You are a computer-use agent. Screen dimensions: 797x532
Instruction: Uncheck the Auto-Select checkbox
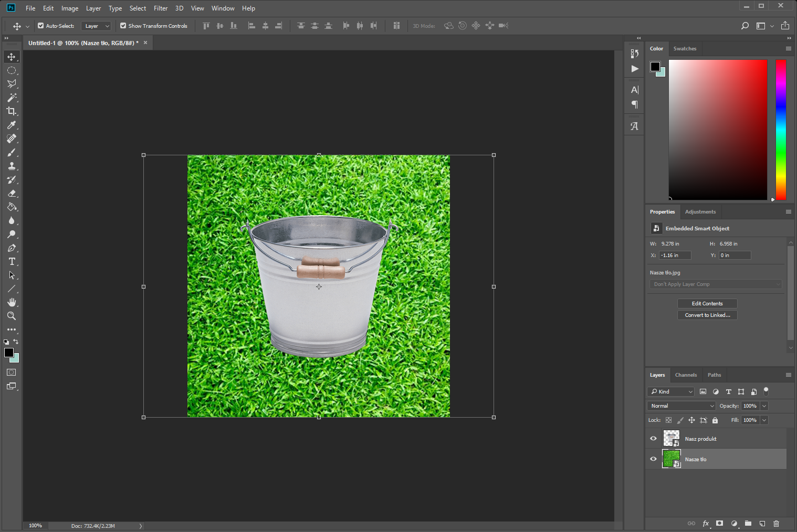click(x=41, y=26)
